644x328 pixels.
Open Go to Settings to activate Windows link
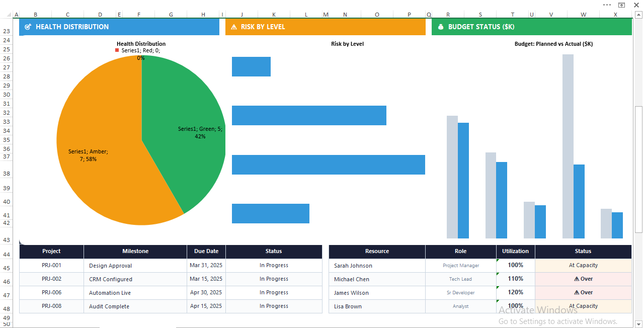coord(558,321)
